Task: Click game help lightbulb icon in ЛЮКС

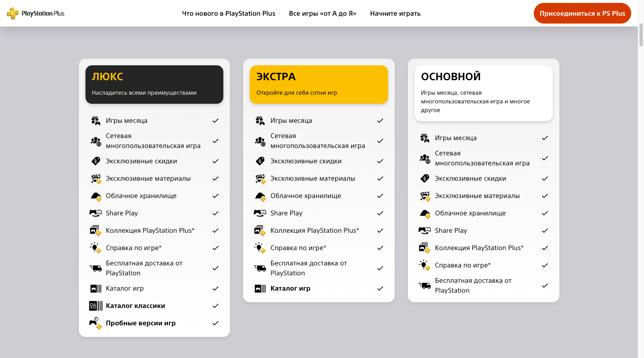Action: [x=96, y=248]
